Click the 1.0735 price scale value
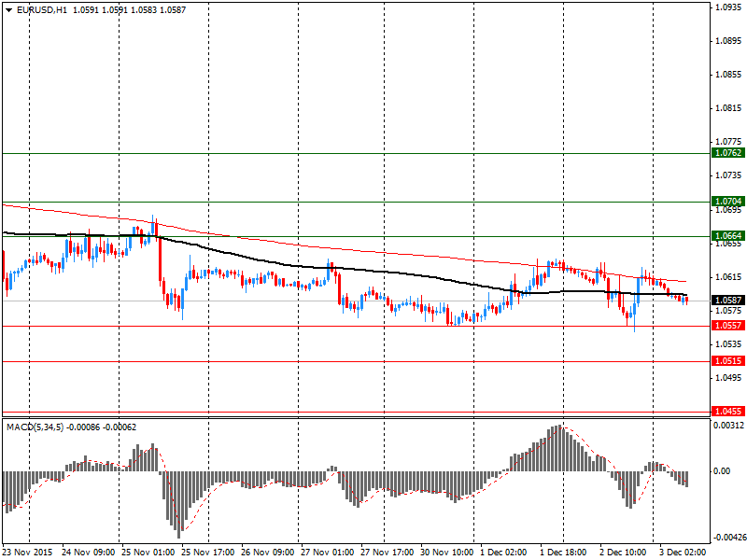Image resolution: width=747 pixels, height=560 pixels. click(729, 175)
